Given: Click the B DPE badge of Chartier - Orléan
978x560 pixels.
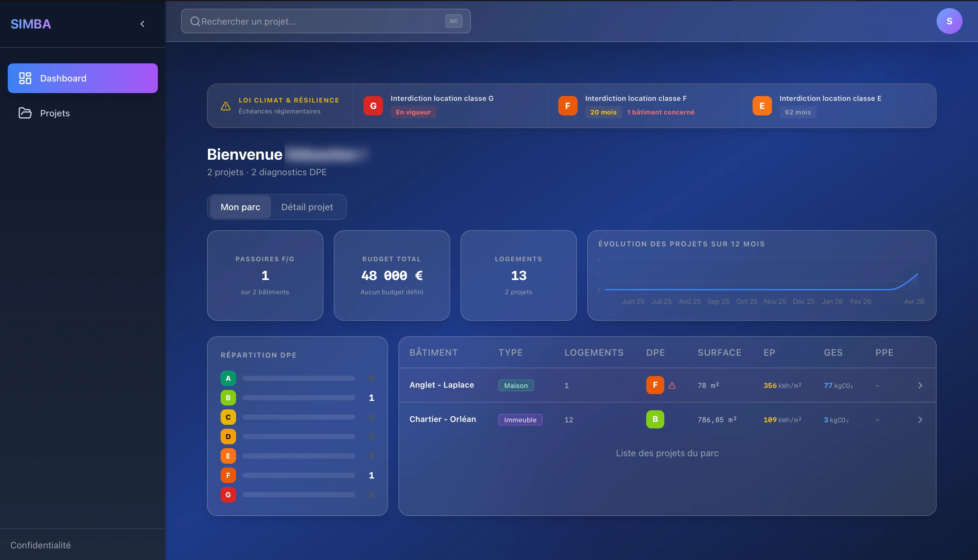Looking at the screenshot, I should tap(655, 419).
